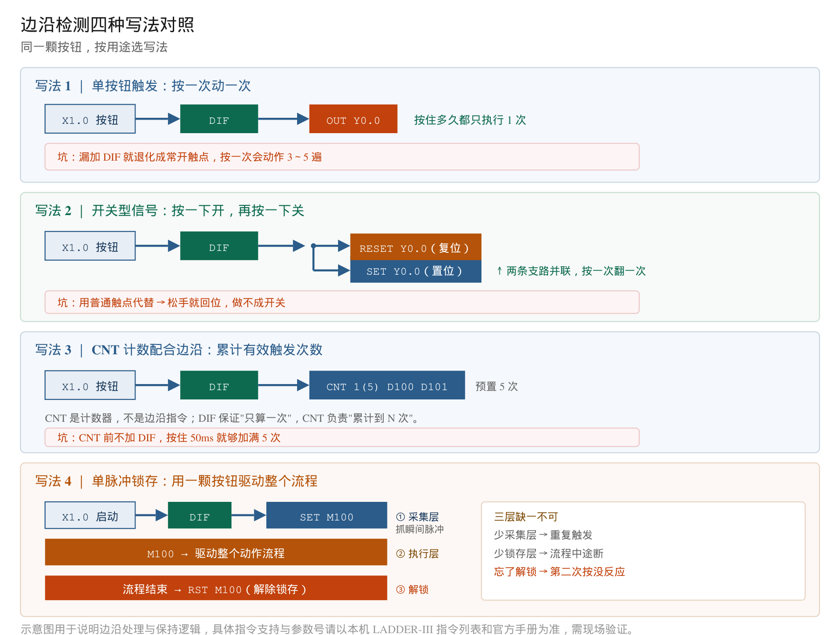Select the OUT Y0.0 block
This screenshot has height=635, width=840.
(353, 119)
